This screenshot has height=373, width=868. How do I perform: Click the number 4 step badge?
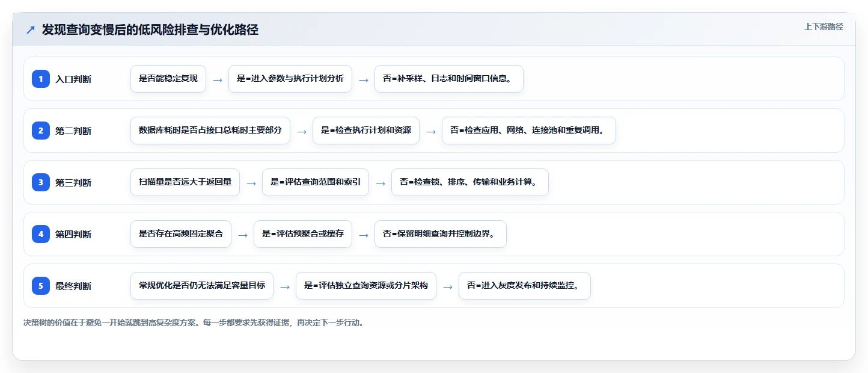point(41,234)
